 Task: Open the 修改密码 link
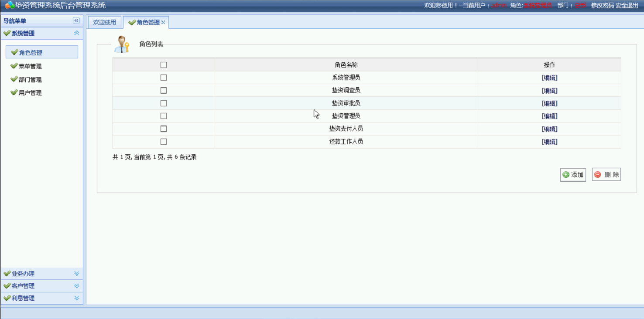click(603, 6)
